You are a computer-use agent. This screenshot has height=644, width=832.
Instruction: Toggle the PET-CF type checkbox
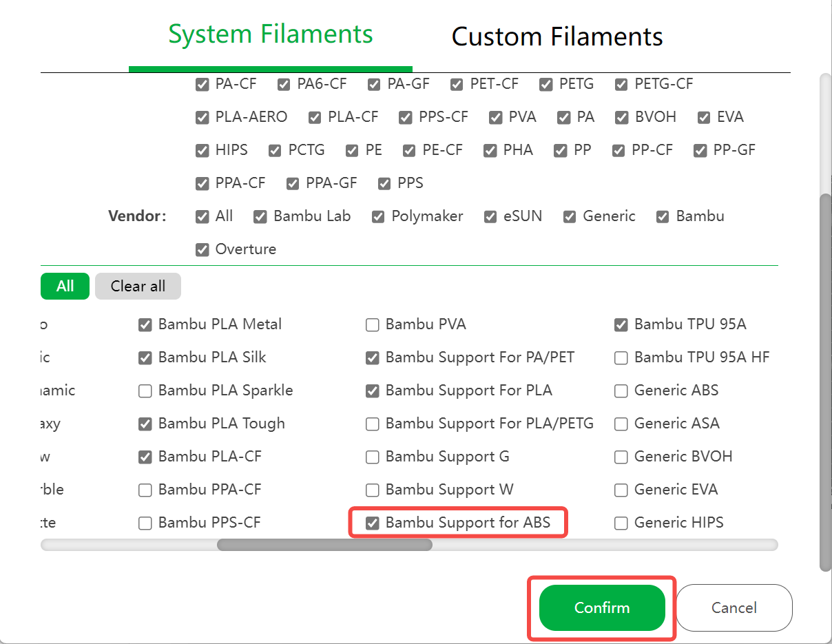pos(457,84)
